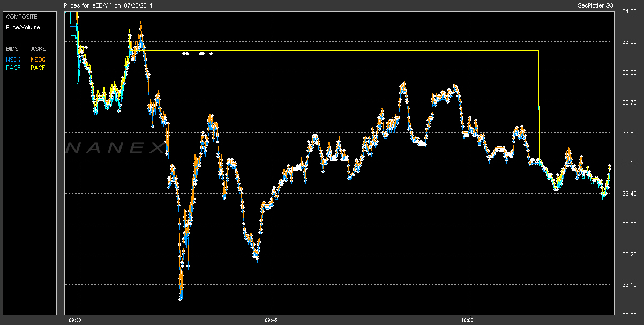Click the 33.60 price axis label
The image size is (644, 325).
[x=630, y=133]
